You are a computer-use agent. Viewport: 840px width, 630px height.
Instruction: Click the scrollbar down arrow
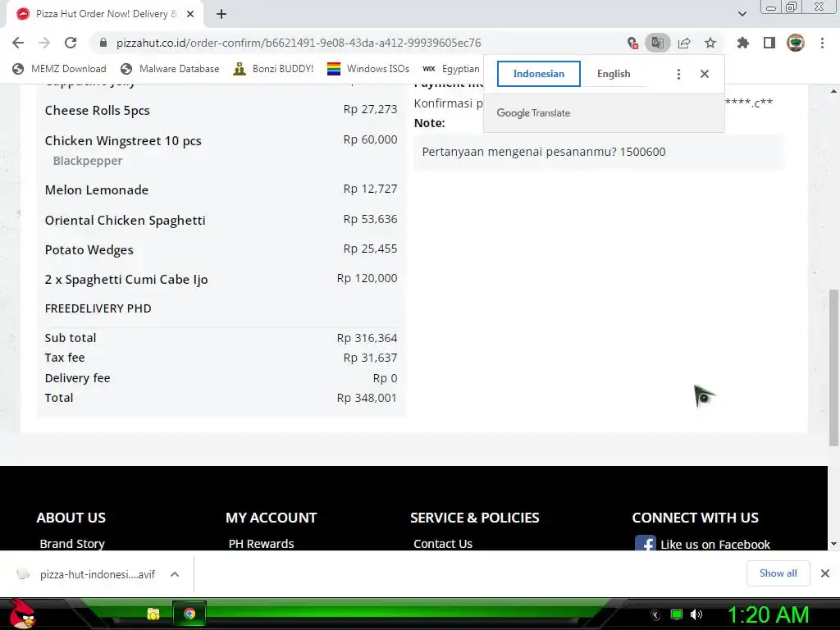click(833, 544)
